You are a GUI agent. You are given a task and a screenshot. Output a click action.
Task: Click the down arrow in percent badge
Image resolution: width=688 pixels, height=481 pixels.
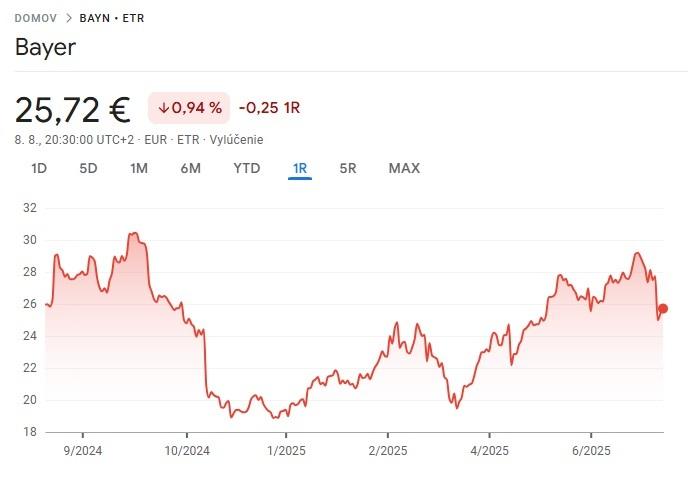click(x=163, y=108)
